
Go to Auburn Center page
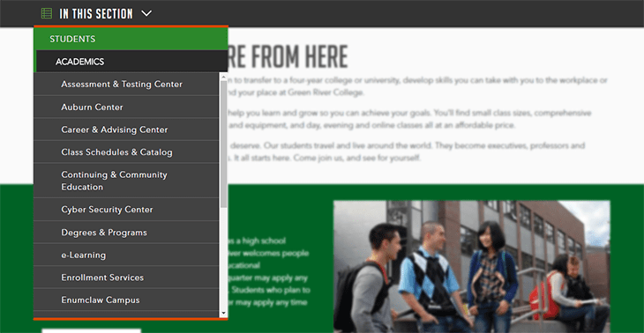tap(126, 107)
